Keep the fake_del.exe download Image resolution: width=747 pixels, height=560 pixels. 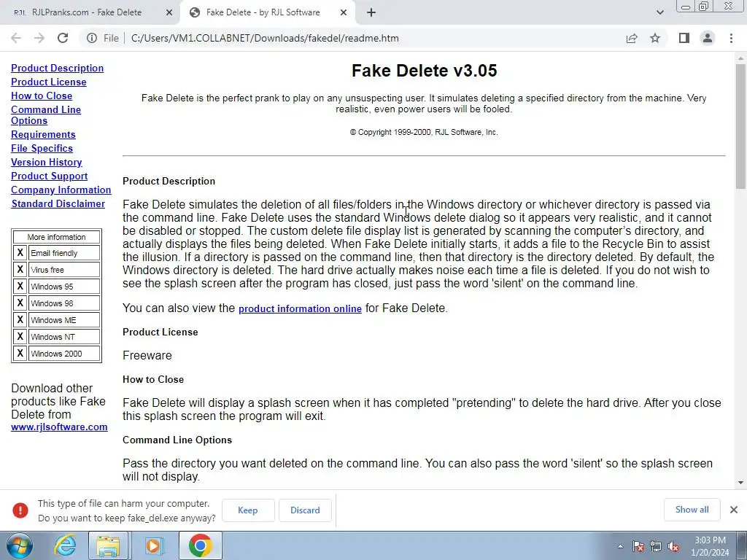[248, 510]
